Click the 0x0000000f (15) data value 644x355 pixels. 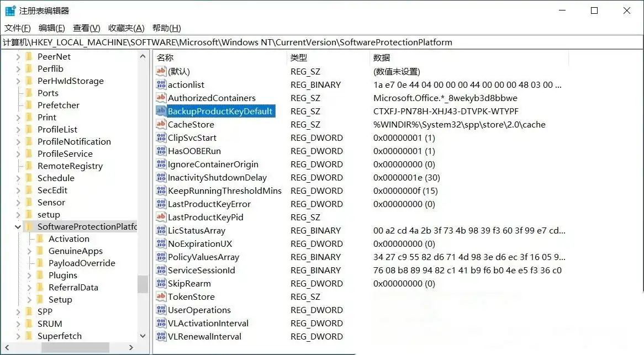[x=405, y=191]
